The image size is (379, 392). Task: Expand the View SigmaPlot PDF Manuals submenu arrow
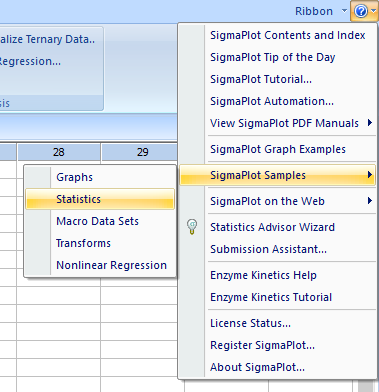(x=370, y=123)
